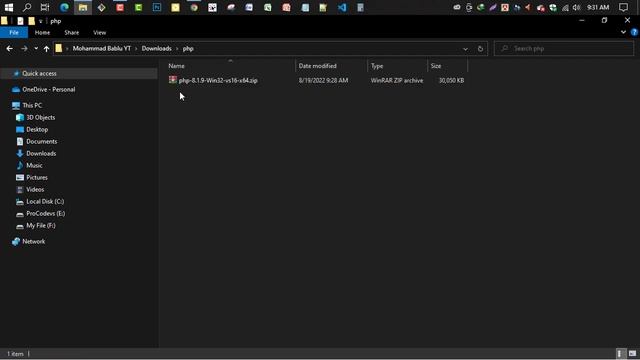
Task: Expand chevron after Downloads breadcrumb
Action: tap(177, 49)
